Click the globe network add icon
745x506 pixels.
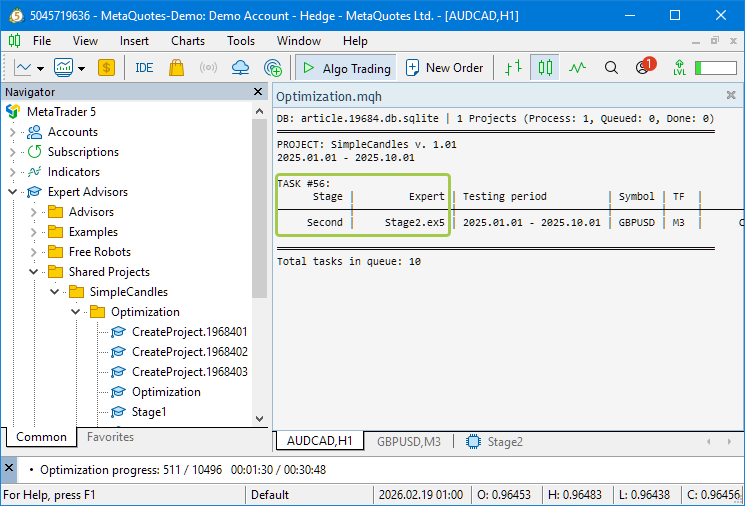pos(273,68)
